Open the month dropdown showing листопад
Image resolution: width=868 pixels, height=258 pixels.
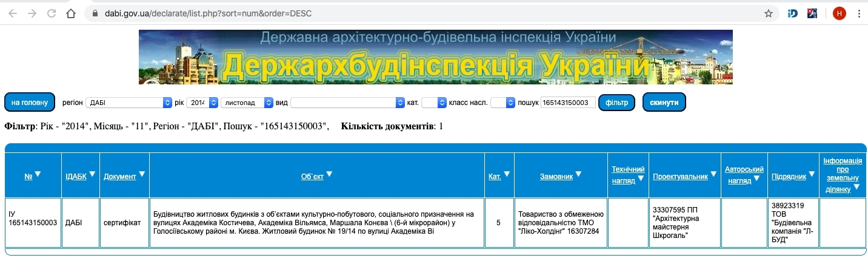click(247, 103)
